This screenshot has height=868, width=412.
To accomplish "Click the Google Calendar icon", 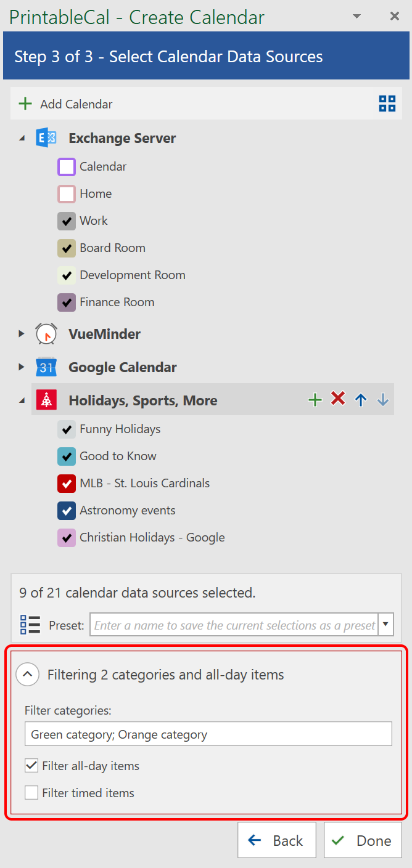I will (x=46, y=367).
